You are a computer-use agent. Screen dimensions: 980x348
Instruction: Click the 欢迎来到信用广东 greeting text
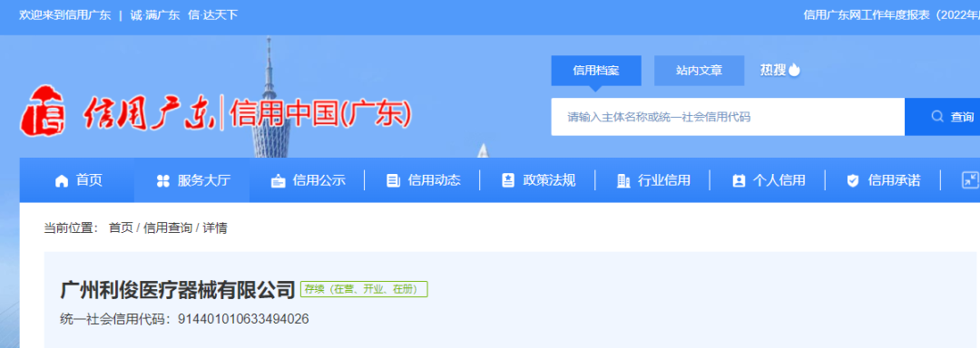point(65,15)
